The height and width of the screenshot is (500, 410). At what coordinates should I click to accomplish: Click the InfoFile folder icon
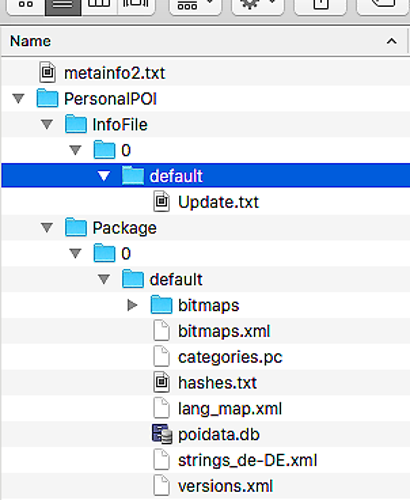[76, 124]
